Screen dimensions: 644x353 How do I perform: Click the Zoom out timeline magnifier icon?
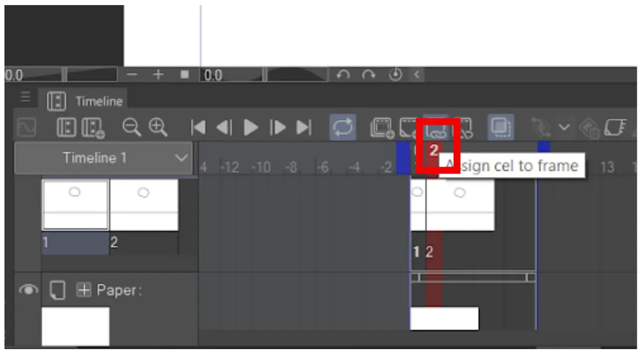(131, 127)
